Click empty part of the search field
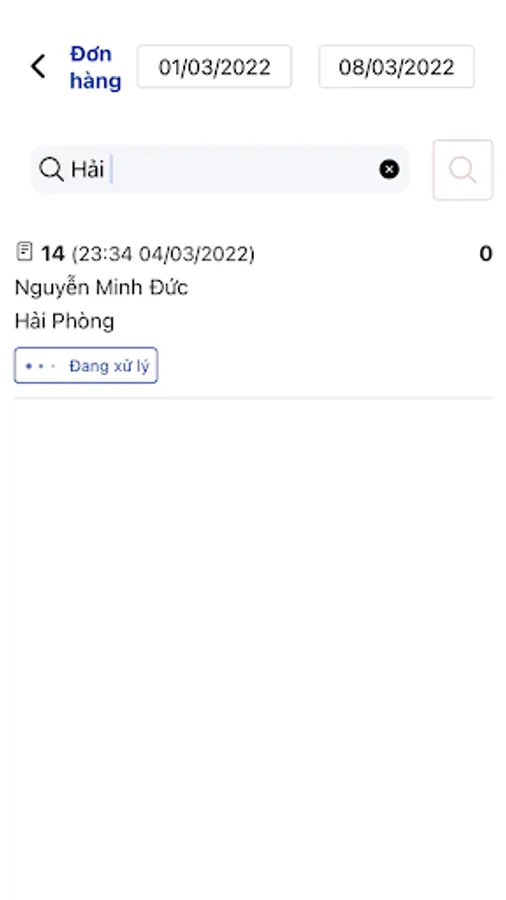506x900 pixels. (244, 169)
